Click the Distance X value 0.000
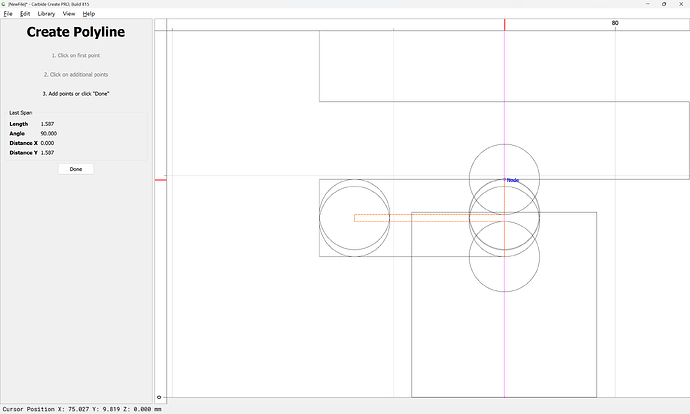Image resolution: width=690 pixels, height=414 pixels. click(x=47, y=143)
